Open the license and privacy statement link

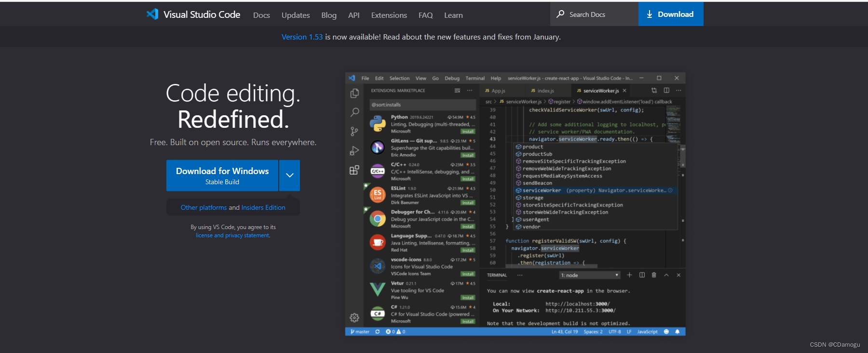[x=233, y=235]
